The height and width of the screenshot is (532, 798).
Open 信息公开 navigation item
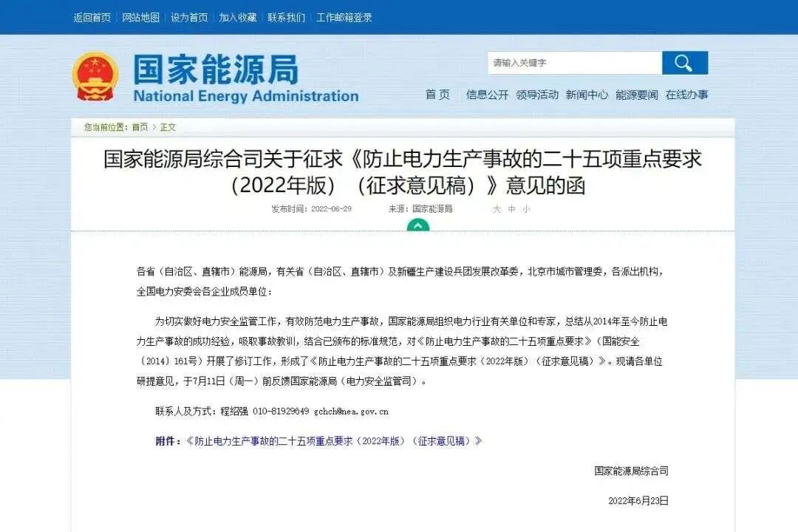tap(487, 95)
